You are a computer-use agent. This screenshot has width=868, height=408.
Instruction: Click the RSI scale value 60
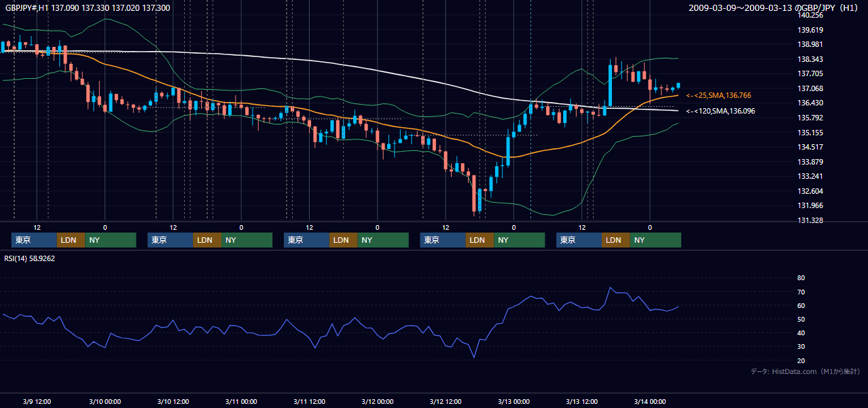[801, 305]
